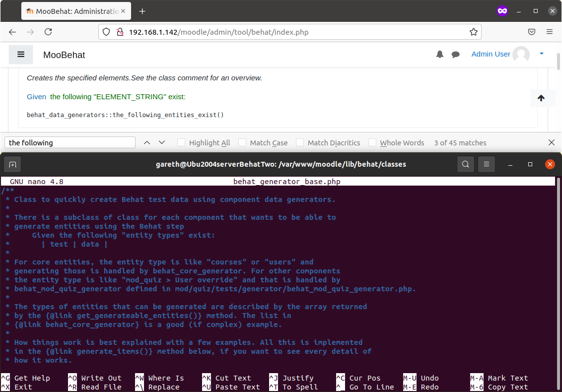This screenshot has width=562, height=392.
Task: Click the Where Is shortcut in nano
Action: tap(159, 378)
